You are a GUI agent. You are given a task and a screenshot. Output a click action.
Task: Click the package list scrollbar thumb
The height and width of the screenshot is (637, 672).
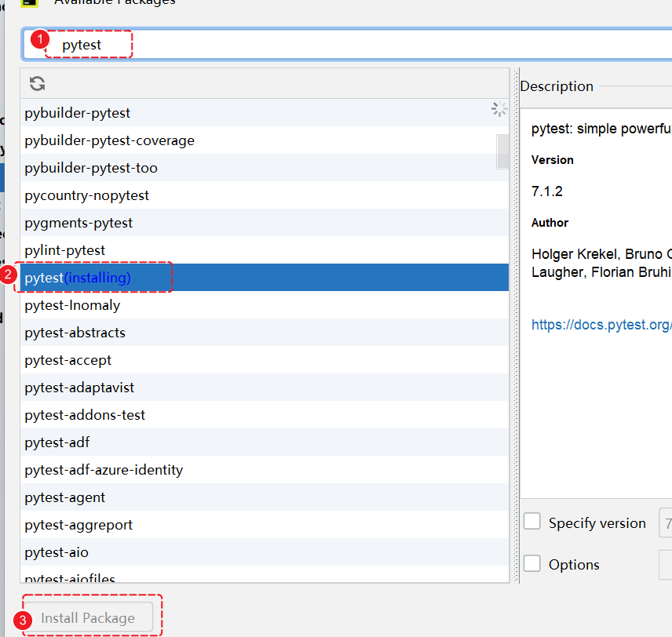click(502, 151)
